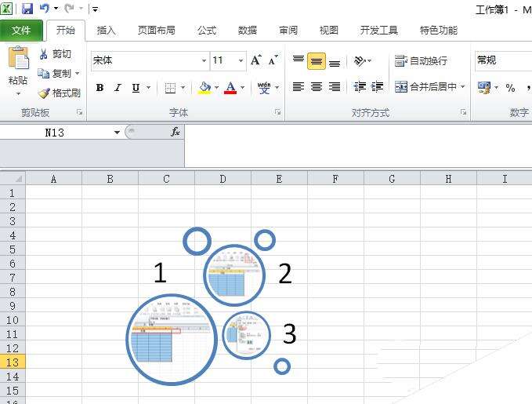Viewport: 532px width, 404px height.
Task: Open the 特色功能 tab
Action: pyautogui.click(x=439, y=31)
